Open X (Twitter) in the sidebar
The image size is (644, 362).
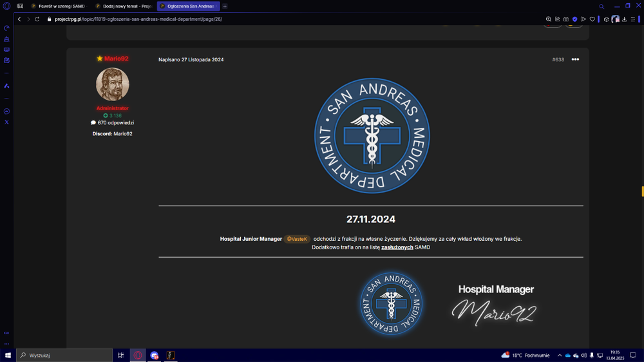tap(6, 122)
